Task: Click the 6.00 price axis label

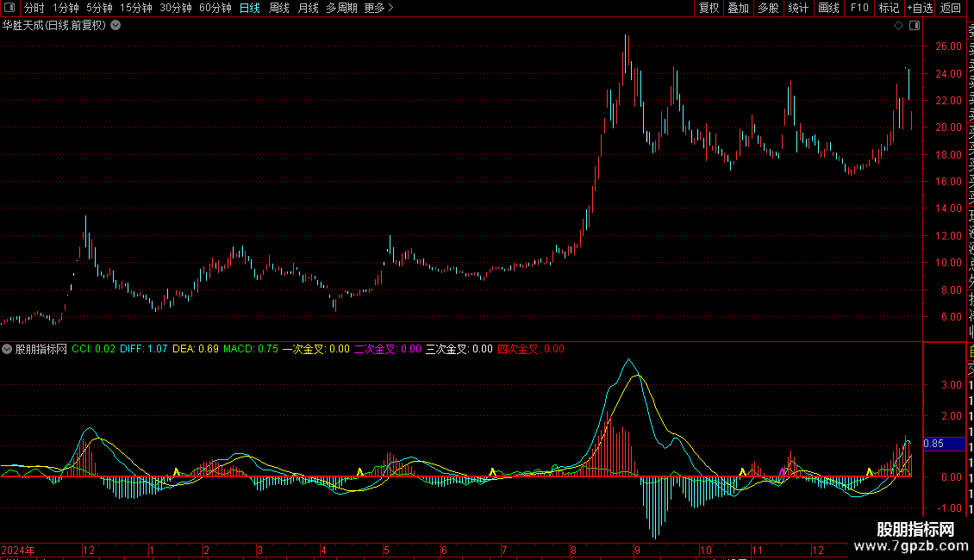Action: 951,317
